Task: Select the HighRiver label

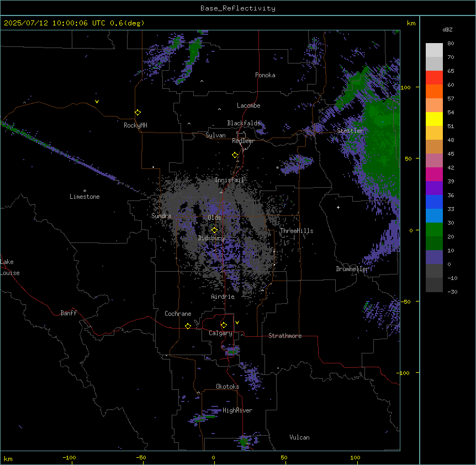Action: (237, 410)
